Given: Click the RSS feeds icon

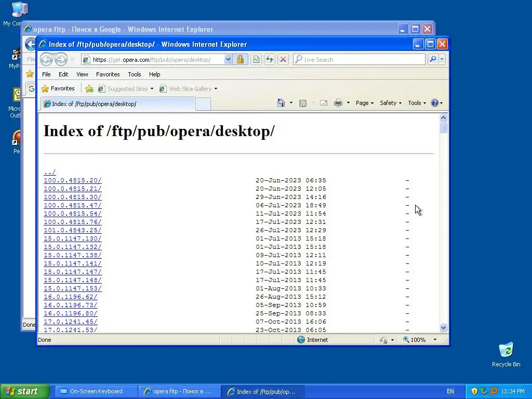Looking at the screenshot, I should [303, 103].
